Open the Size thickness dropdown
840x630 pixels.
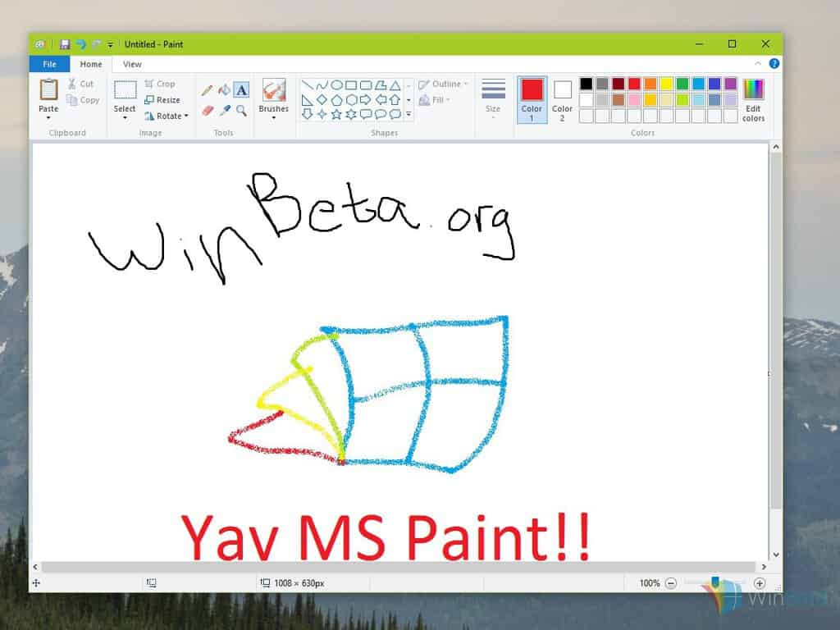coord(493,98)
